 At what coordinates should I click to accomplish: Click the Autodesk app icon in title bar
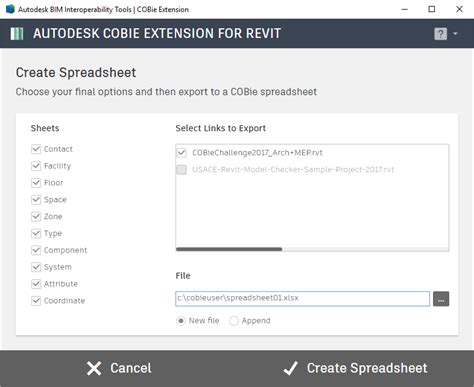tap(10, 9)
